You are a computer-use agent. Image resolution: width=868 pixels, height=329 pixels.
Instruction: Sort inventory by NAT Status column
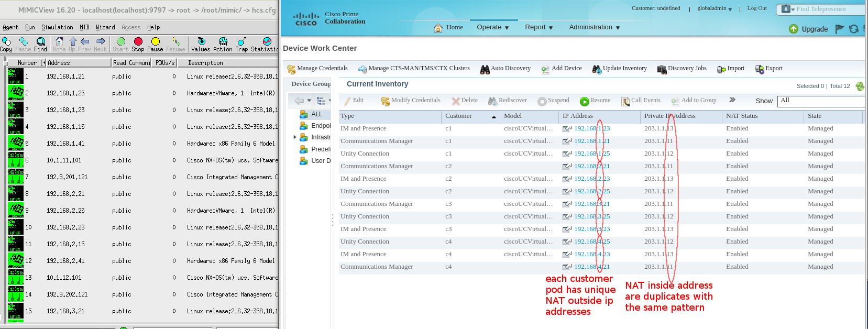click(x=762, y=116)
